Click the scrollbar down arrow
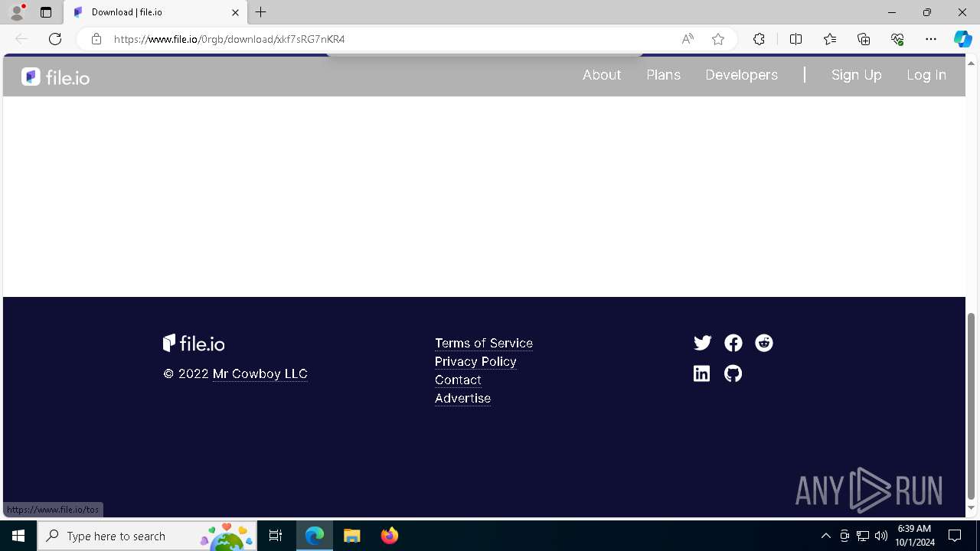 tap(972, 508)
